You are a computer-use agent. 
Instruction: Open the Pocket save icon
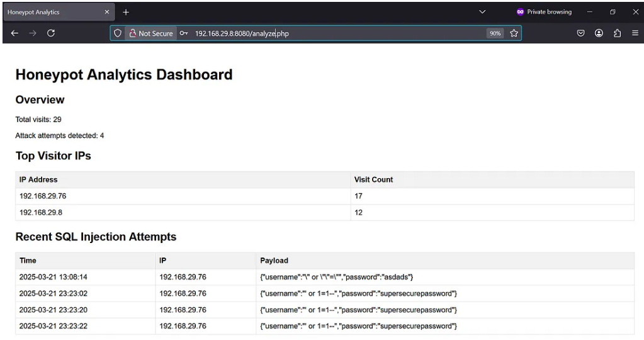pyautogui.click(x=581, y=33)
